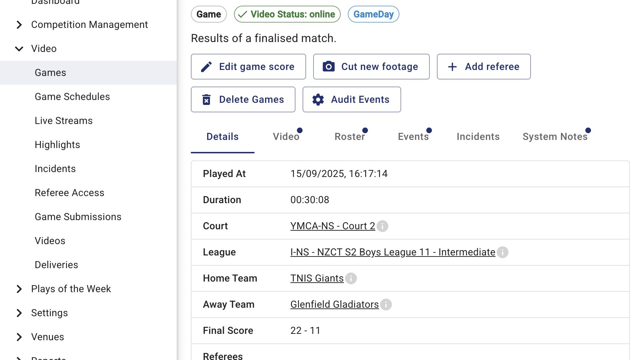Click the GameDay tag chip
Screen dimensions: 644x360
pyautogui.click(x=374, y=14)
